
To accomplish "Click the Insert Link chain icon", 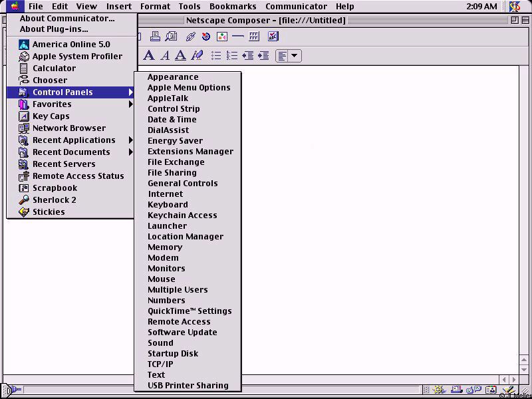I will click(x=190, y=37).
